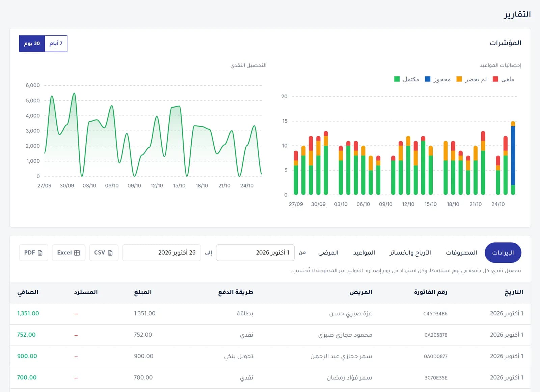Click patient name عزة صبري حسن
This screenshot has height=392, width=540.
click(x=351, y=314)
